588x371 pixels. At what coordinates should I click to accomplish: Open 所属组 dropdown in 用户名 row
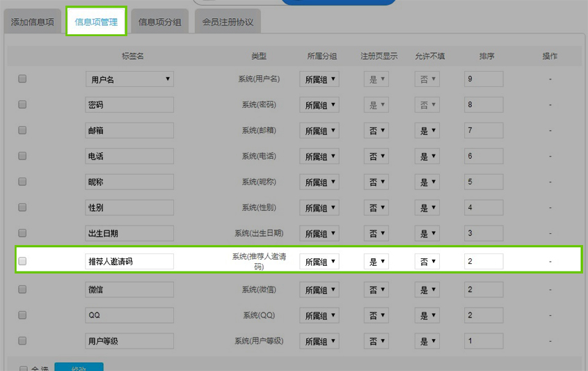(319, 79)
